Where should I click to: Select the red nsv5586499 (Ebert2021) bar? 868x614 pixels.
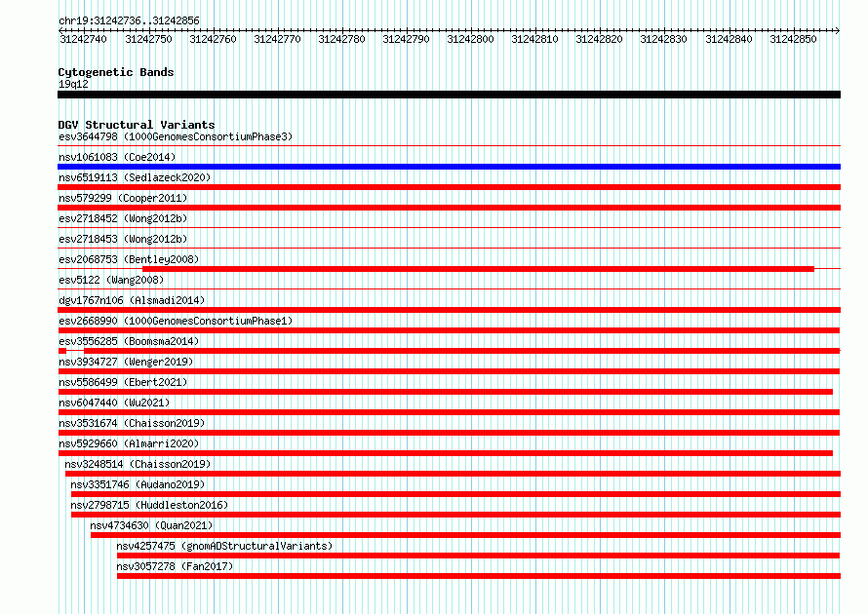coord(445,392)
